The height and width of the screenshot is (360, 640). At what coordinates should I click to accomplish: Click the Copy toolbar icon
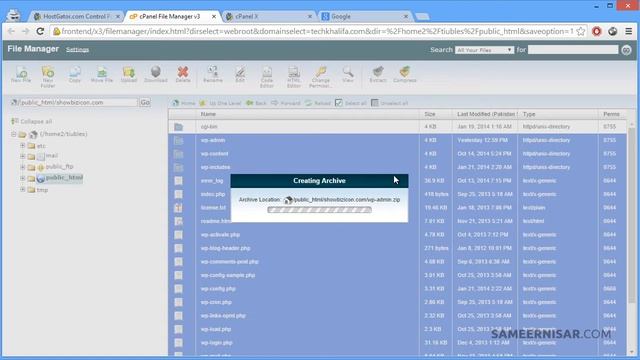[x=75, y=75]
